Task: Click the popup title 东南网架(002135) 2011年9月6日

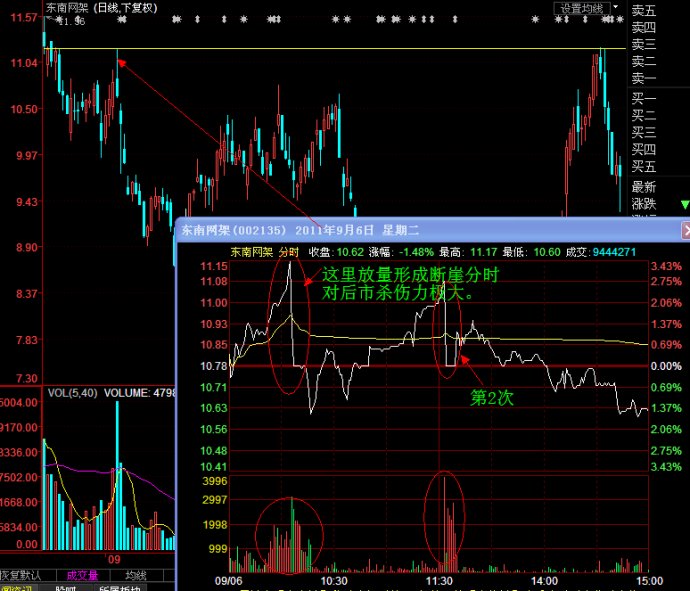Action: pos(278,230)
